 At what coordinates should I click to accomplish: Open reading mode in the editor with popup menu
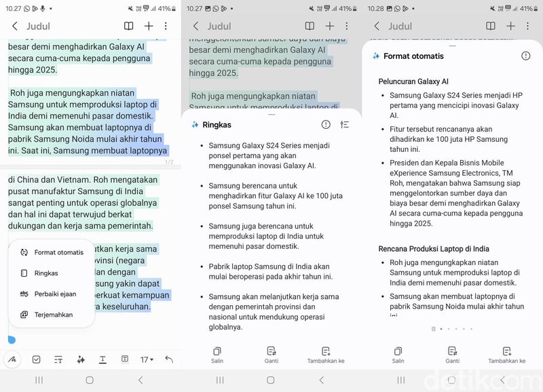[128, 26]
